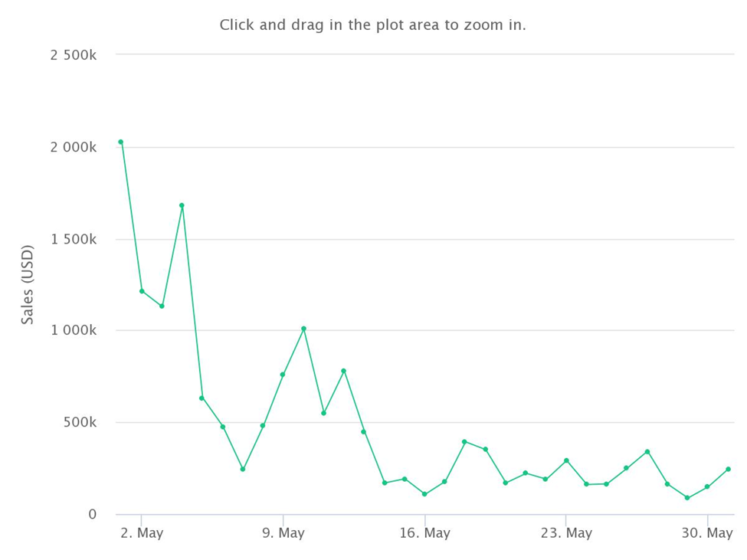Click the data point above the 30. May tick
This screenshot has height=560, width=747.
(x=707, y=486)
